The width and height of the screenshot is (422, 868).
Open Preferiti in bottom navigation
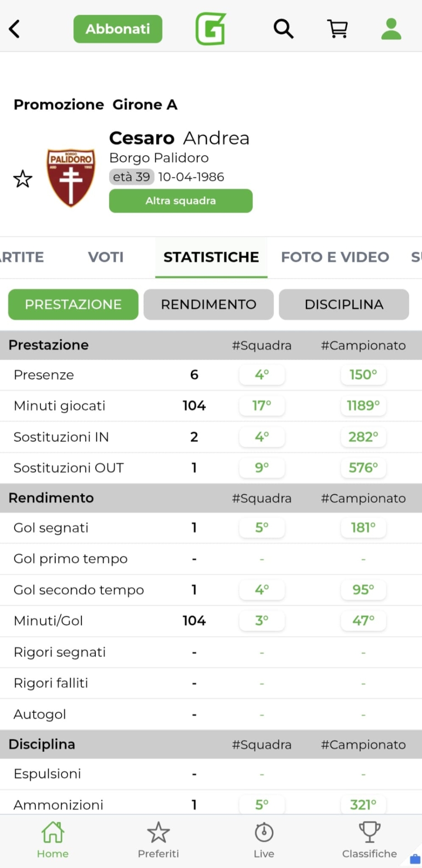[x=158, y=839]
